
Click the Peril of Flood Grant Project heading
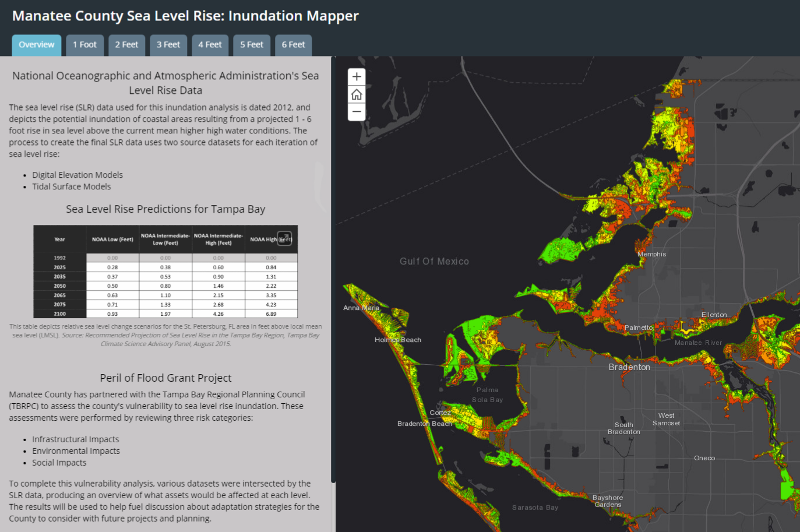[165, 378]
